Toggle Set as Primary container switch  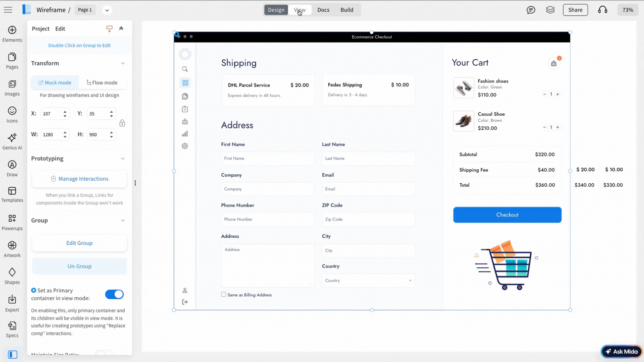(114, 294)
